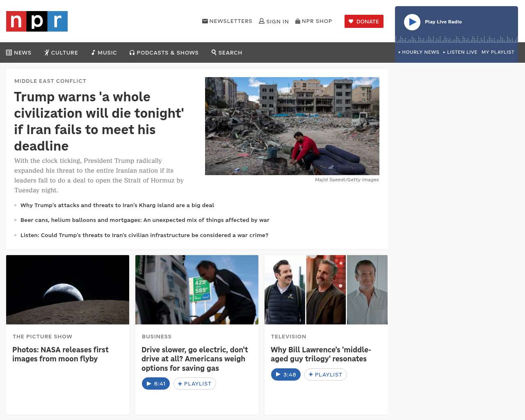Open Newsletters envelope link

point(227,21)
